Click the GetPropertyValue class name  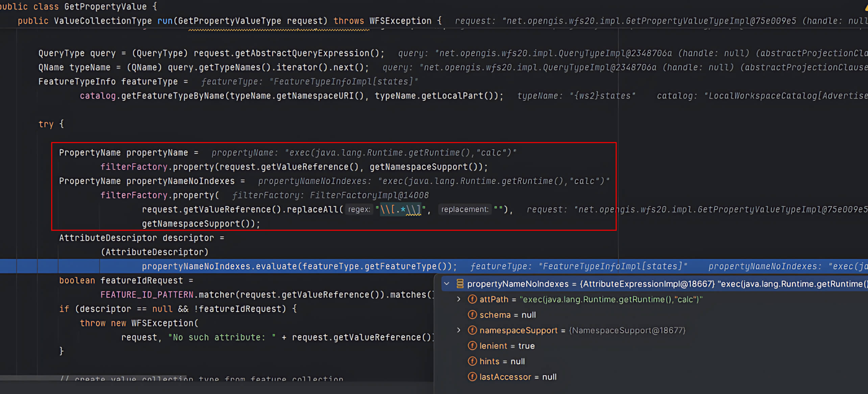point(107,6)
